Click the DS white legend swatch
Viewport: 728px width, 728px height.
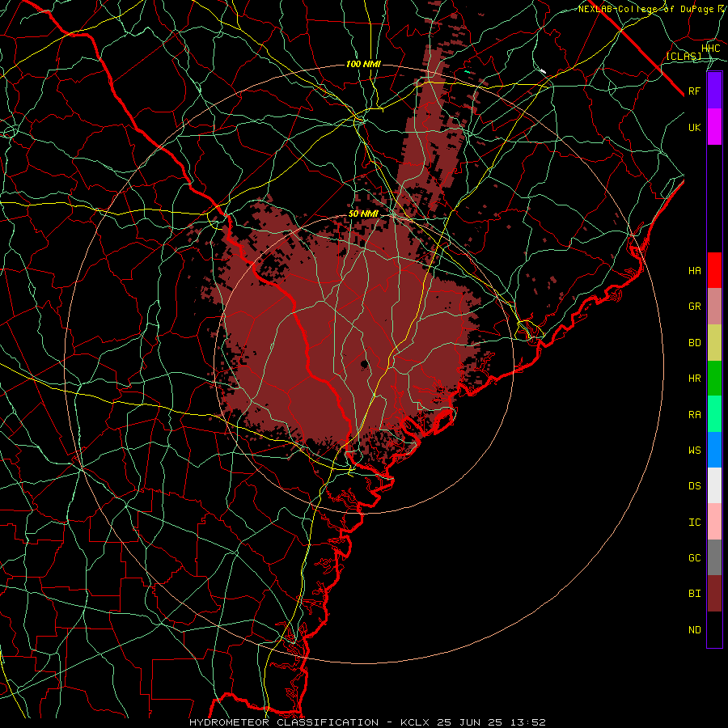tap(714, 485)
